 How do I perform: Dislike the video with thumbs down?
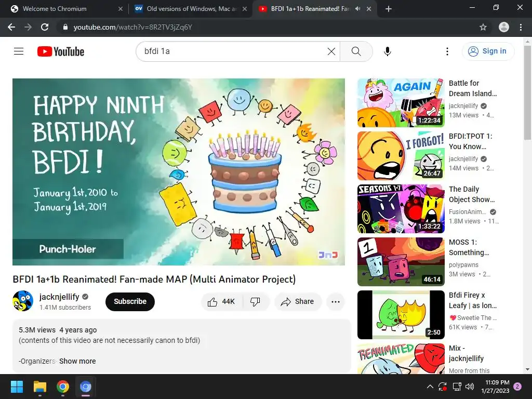pos(256,302)
